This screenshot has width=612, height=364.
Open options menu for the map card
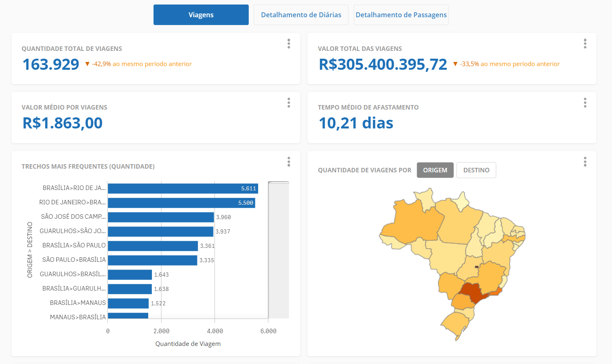click(x=585, y=162)
